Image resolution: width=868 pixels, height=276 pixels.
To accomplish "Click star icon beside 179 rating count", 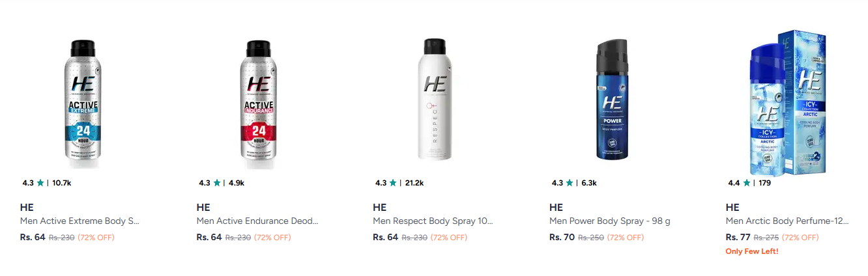I will [x=746, y=183].
